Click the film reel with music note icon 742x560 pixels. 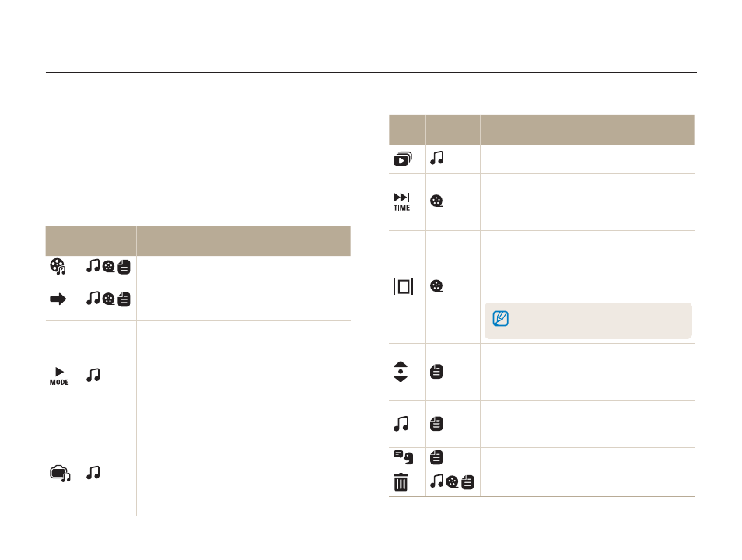58,267
